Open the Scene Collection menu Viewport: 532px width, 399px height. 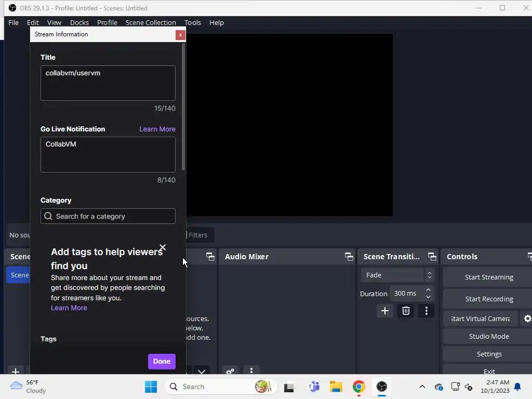pyautogui.click(x=151, y=22)
